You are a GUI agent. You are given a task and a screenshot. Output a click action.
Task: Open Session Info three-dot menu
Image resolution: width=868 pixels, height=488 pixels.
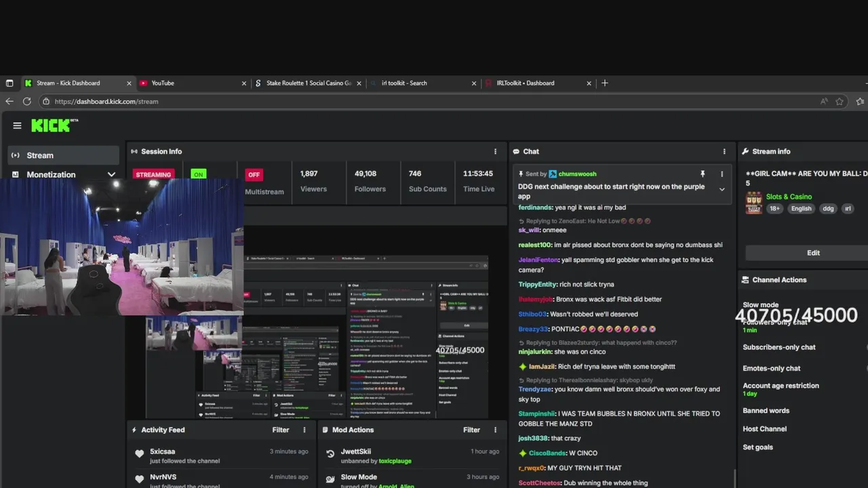click(x=495, y=151)
